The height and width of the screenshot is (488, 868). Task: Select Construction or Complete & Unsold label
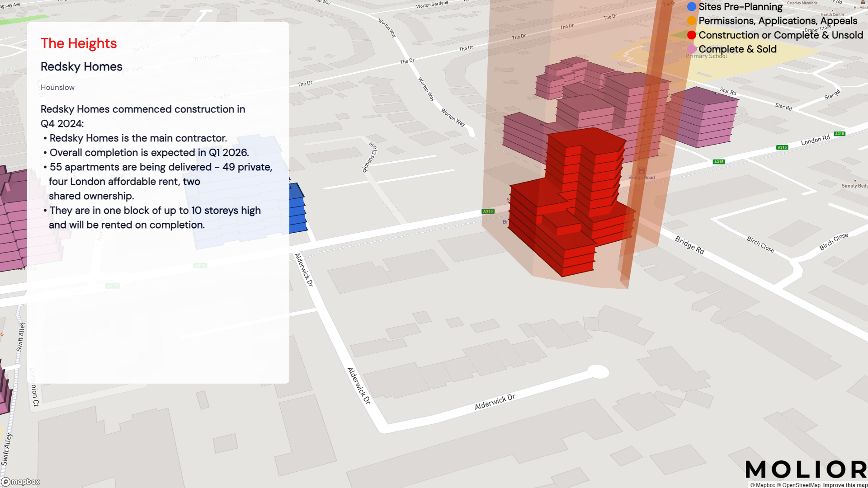click(x=781, y=35)
